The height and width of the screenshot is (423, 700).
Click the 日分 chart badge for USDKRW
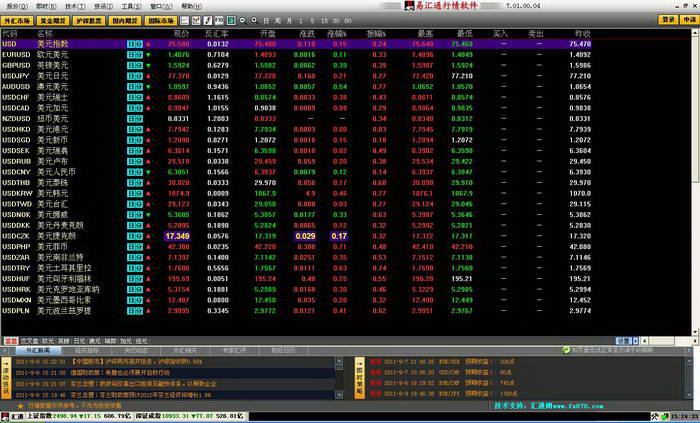(x=135, y=194)
